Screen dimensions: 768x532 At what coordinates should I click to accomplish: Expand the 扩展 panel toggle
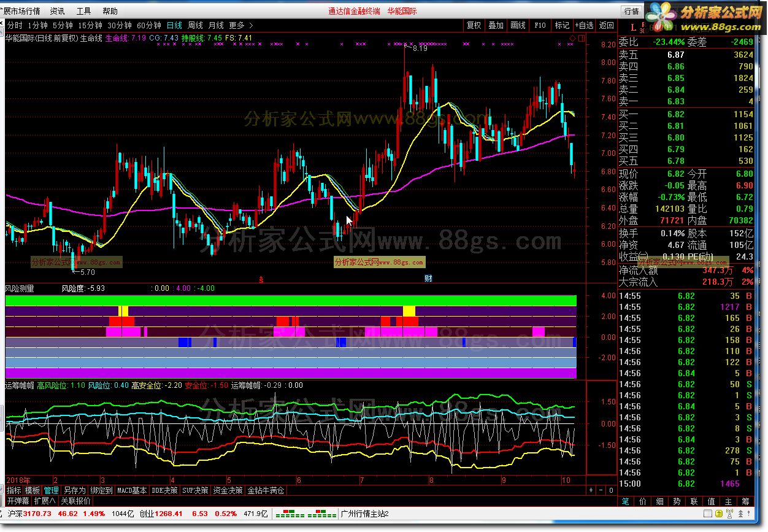click(45, 501)
